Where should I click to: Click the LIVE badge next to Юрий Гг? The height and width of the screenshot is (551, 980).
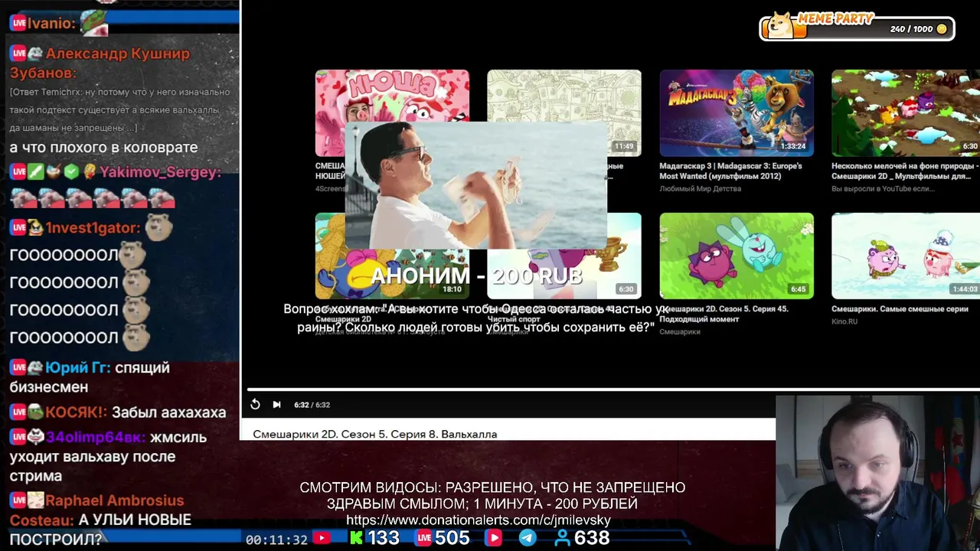[x=18, y=368]
